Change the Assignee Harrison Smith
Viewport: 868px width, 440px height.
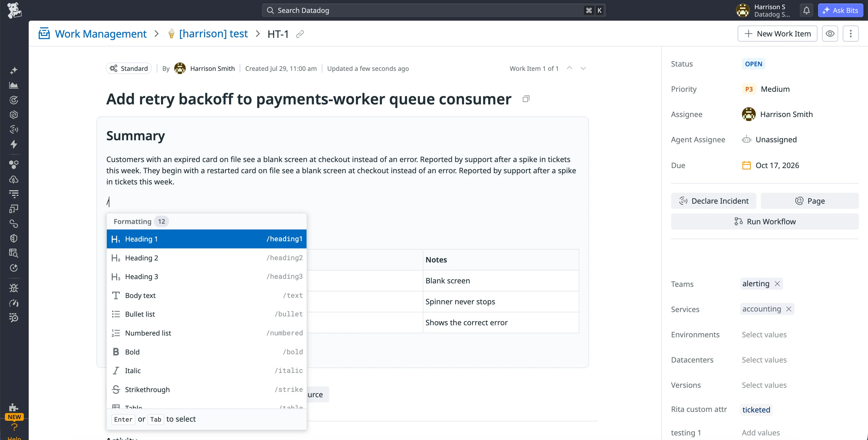[x=777, y=114]
